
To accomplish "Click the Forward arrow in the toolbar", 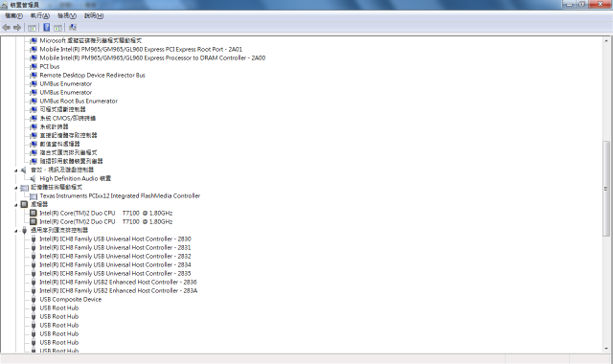I will click(17, 28).
